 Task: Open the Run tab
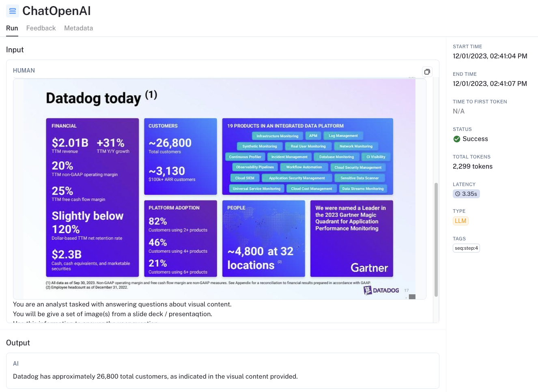click(x=12, y=28)
